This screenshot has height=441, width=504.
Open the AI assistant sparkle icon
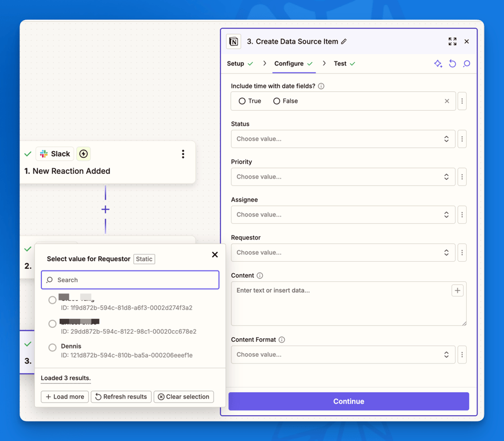pyautogui.click(x=437, y=63)
